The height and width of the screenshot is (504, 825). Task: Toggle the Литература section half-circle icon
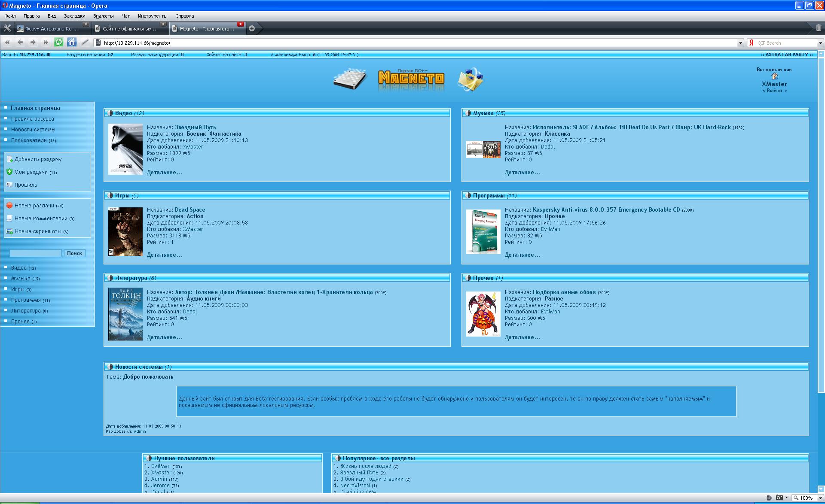point(110,278)
